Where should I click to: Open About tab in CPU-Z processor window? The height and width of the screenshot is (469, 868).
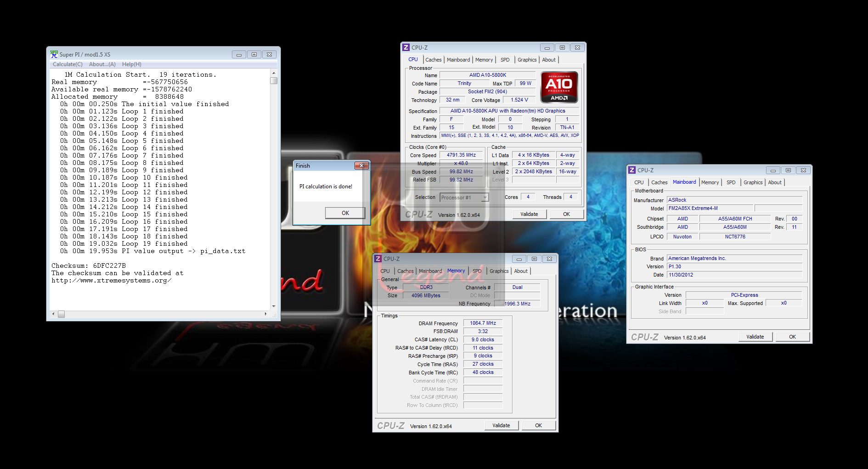[549, 60]
